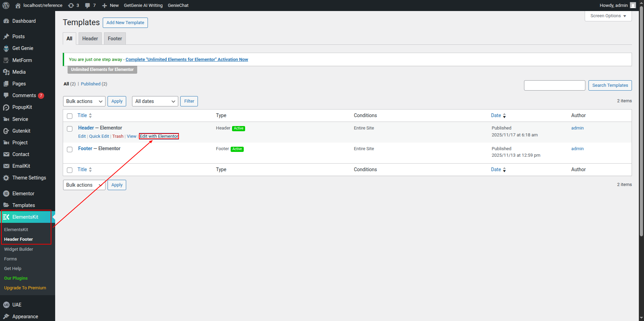Open the admin user avatar
This screenshot has width=644, height=321.
[x=633, y=6]
